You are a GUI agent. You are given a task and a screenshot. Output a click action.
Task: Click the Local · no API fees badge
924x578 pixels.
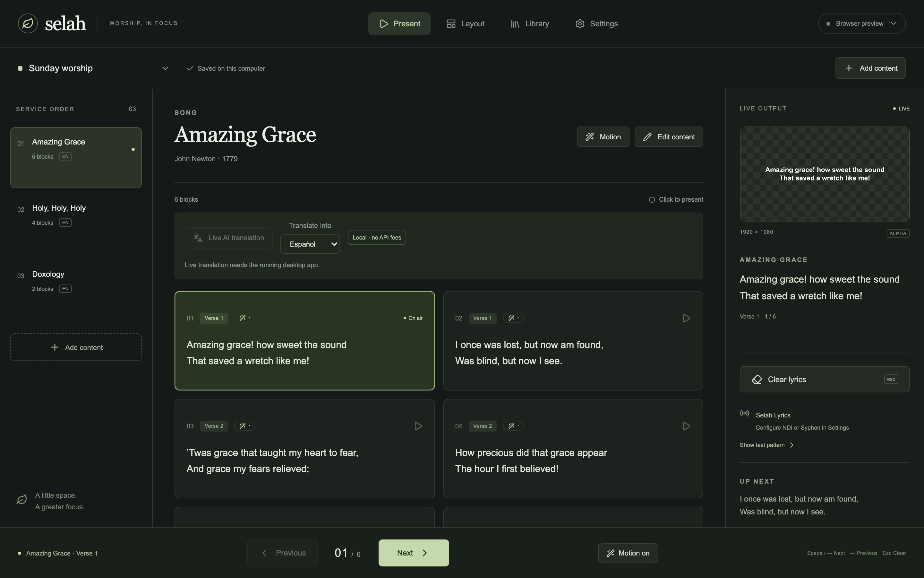click(x=376, y=237)
